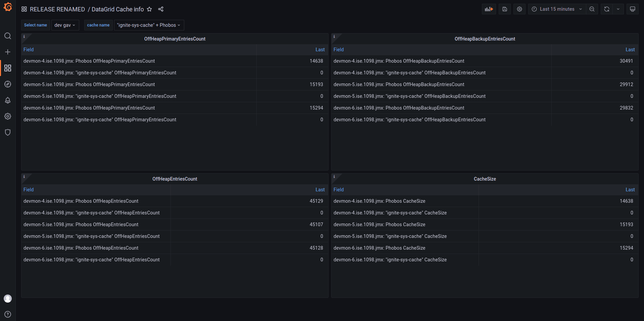The image size is (644, 321).
Task: Click the Create plus icon in sidebar
Action: (8, 52)
